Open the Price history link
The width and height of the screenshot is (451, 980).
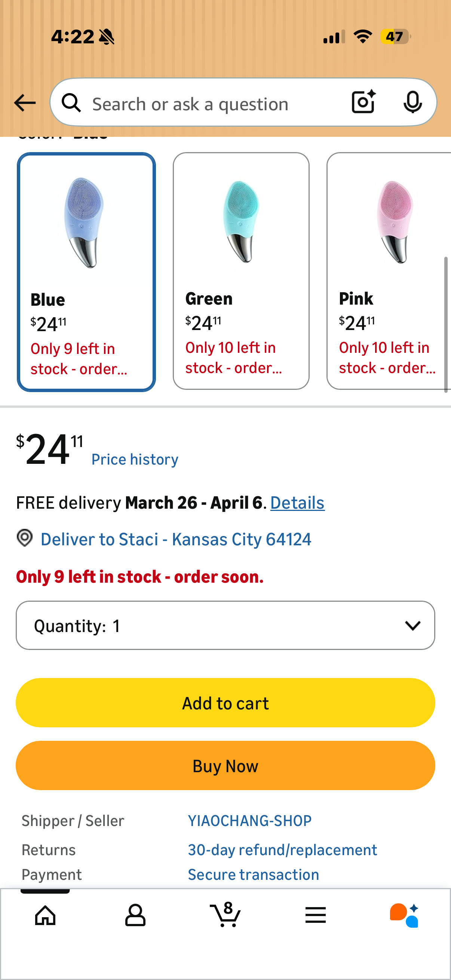pos(135,459)
